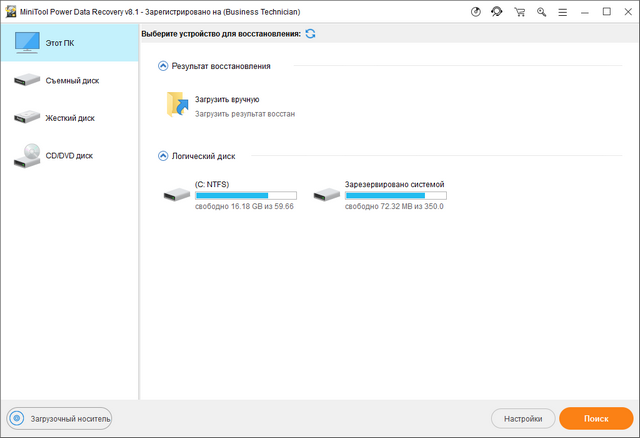Click the CD/DVD drive icon
The width and height of the screenshot is (640, 438).
tap(27, 156)
